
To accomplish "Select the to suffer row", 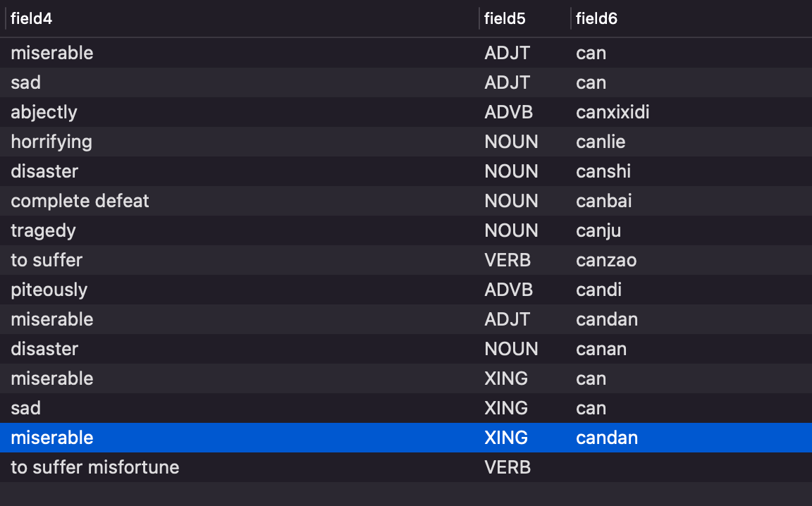I will [406, 260].
